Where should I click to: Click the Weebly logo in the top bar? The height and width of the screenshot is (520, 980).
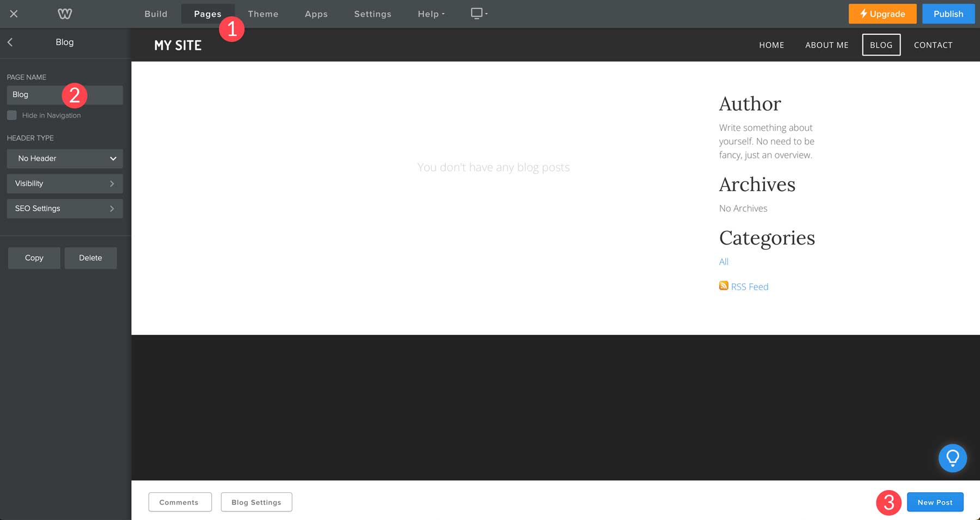pyautogui.click(x=64, y=14)
